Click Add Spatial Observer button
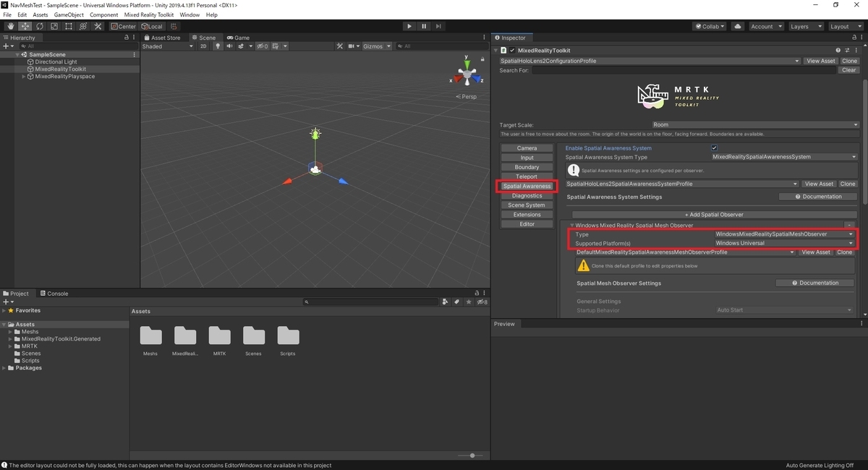 click(714, 214)
